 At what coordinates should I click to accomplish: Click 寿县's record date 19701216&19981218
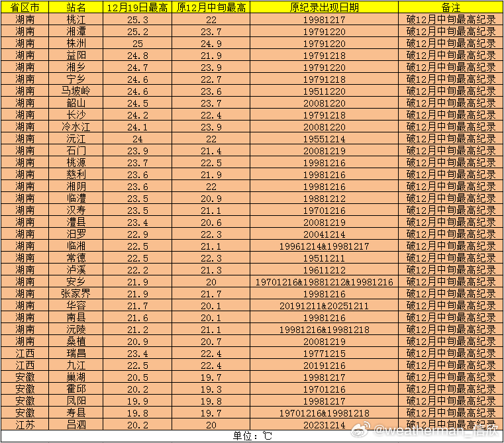[x=325, y=413]
